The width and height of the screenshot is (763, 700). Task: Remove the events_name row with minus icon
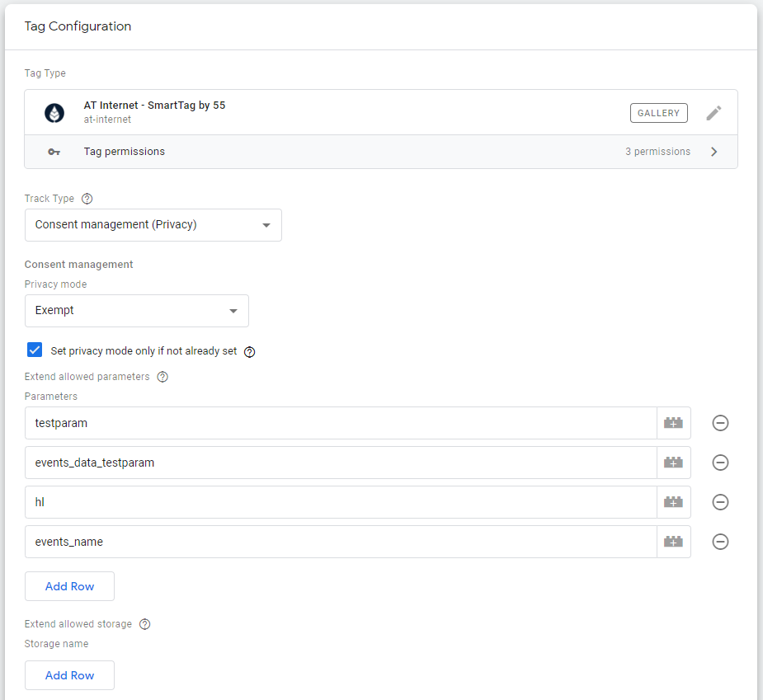pyautogui.click(x=720, y=542)
